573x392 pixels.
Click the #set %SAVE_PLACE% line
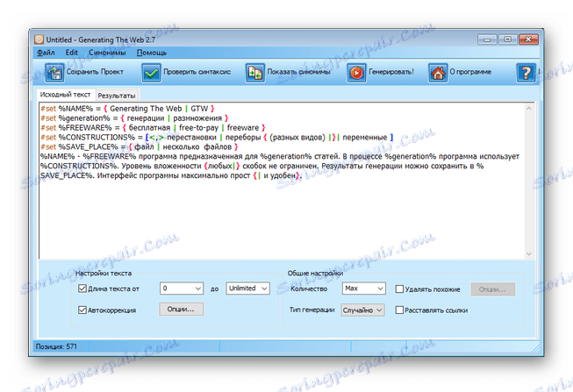140,146
